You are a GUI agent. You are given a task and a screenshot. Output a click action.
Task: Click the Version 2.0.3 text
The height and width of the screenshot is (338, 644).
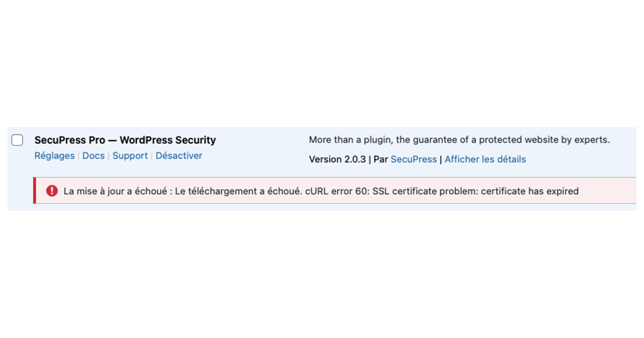pos(338,159)
